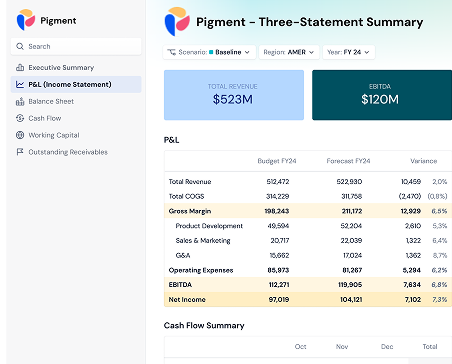
Task: Click the Working Capital globe icon
Action: (x=20, y=135)
